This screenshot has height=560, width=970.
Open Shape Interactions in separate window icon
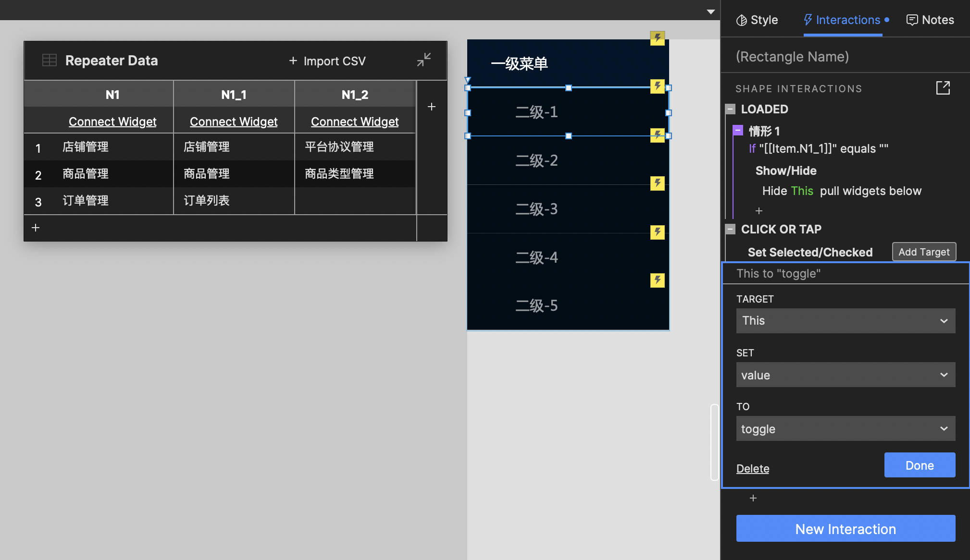[943, 88]
